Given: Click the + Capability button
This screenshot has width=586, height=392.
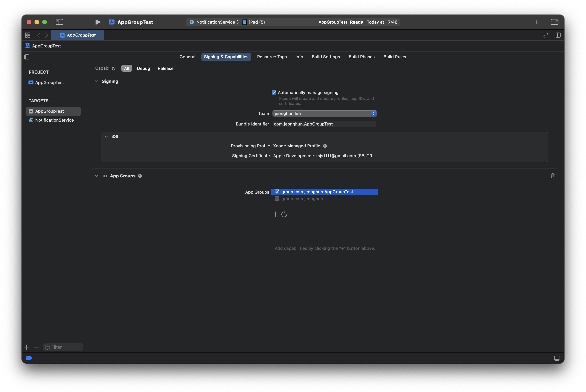Looking at the screenshot, I should tap(102, 68).
